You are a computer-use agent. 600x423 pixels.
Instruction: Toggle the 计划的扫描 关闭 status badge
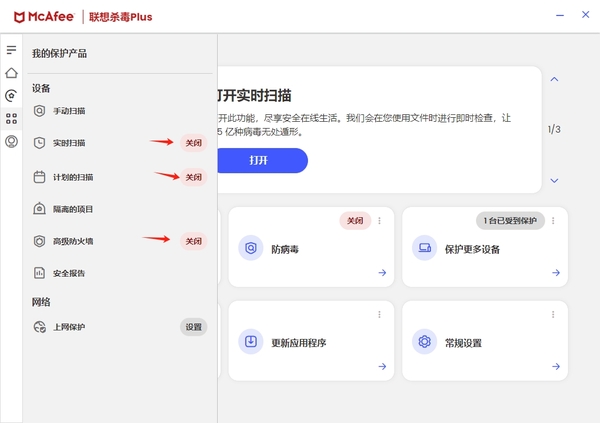[193, 177]
